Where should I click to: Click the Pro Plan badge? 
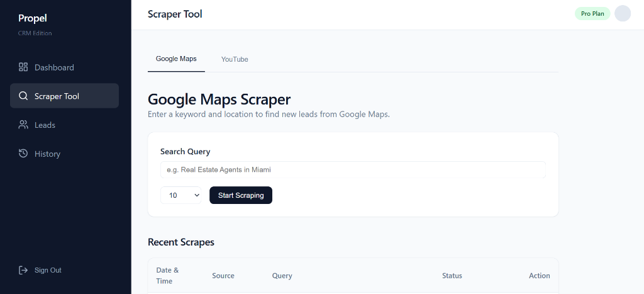pos(592,14)
